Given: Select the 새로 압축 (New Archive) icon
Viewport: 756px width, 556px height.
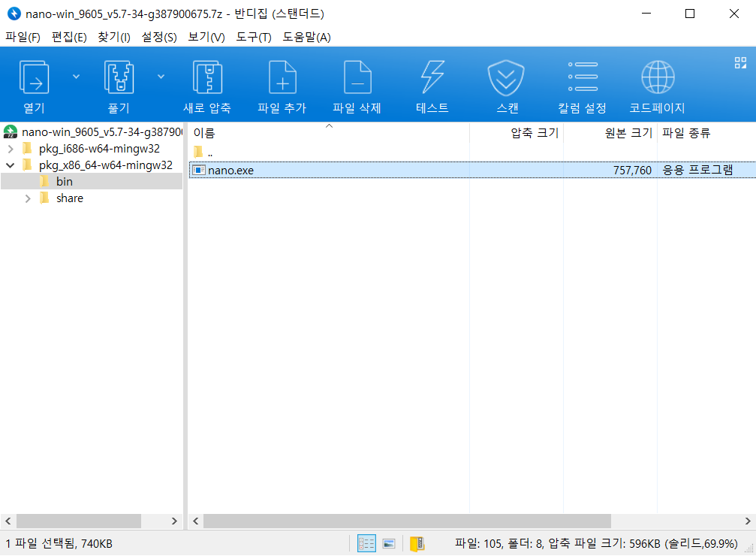Looking at the screenshot, I should pos(208,76).
